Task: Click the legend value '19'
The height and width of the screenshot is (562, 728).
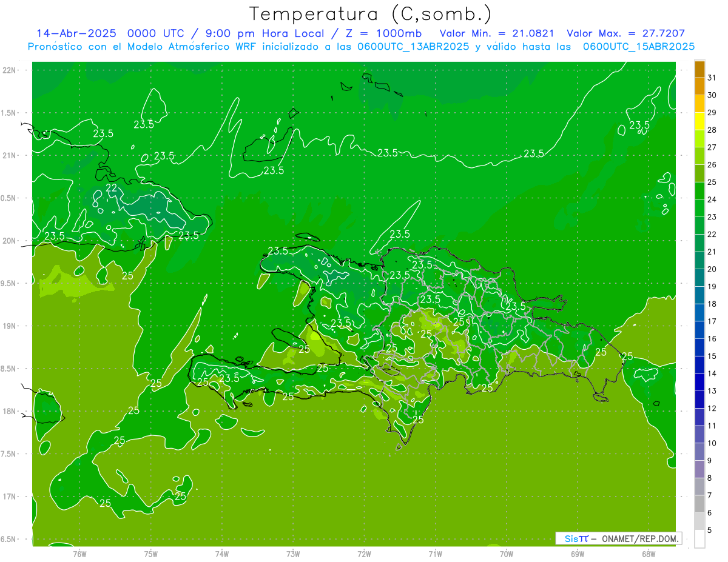Action: 712,286
